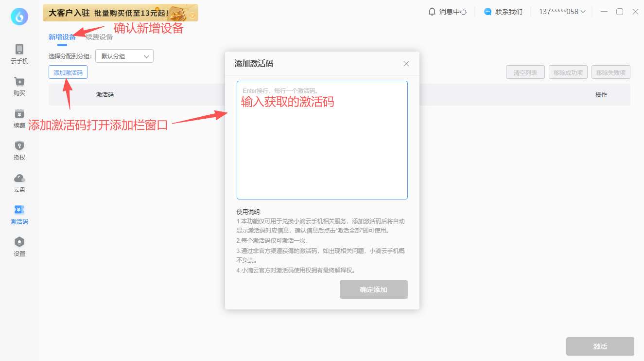Open 设置 settings from the sidebar
This screenshot has width=644, height=361.
(19, 242)
